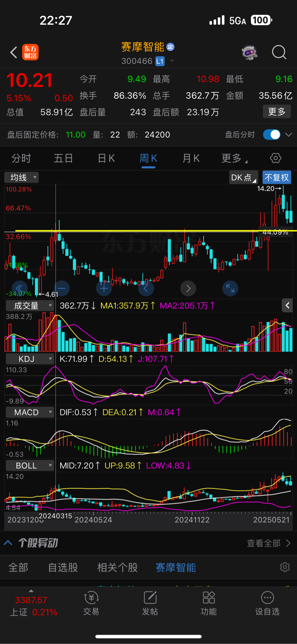Open the 均线 indicator dropdown
This screenshot has width=297, height=644.
coord(22,177)
